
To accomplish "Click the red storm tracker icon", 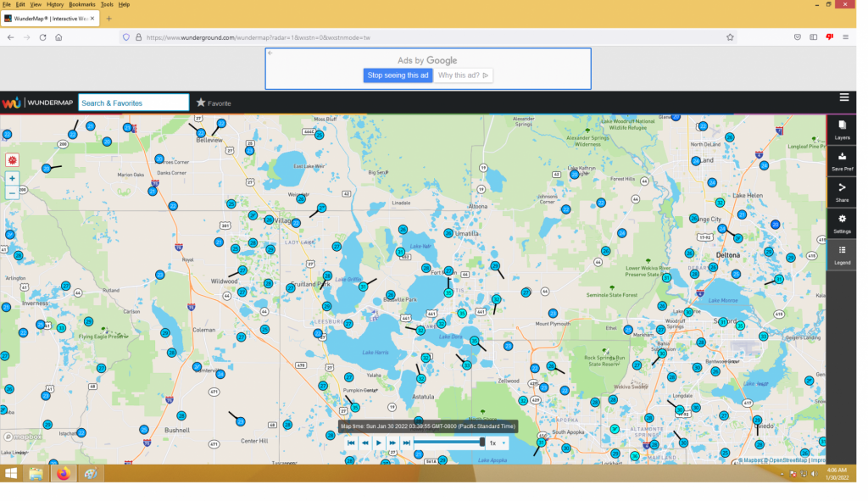I will tap(12, 159).
